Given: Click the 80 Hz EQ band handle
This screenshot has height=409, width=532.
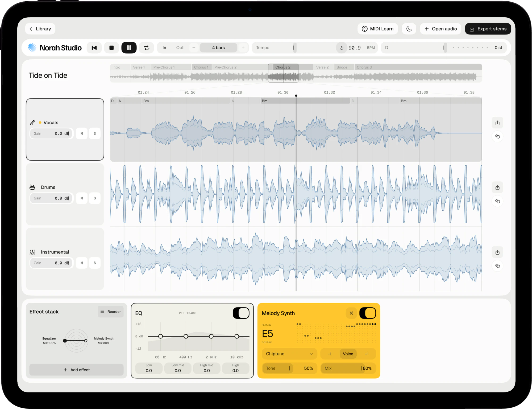Looking at the screenshot, I should click(160, 336).
